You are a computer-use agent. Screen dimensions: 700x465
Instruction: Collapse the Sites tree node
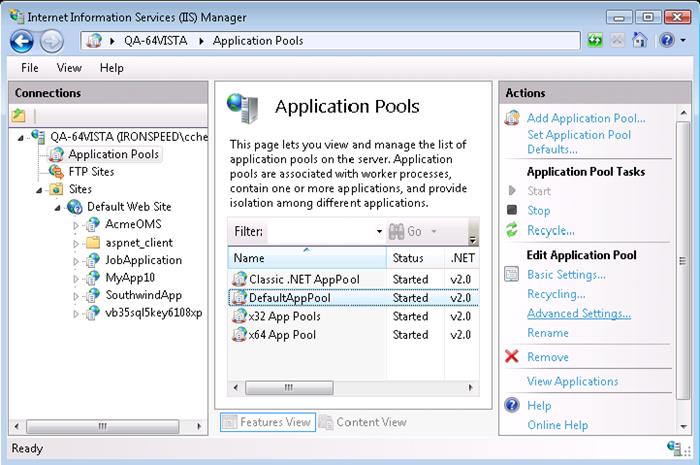(x=39, y=191)
